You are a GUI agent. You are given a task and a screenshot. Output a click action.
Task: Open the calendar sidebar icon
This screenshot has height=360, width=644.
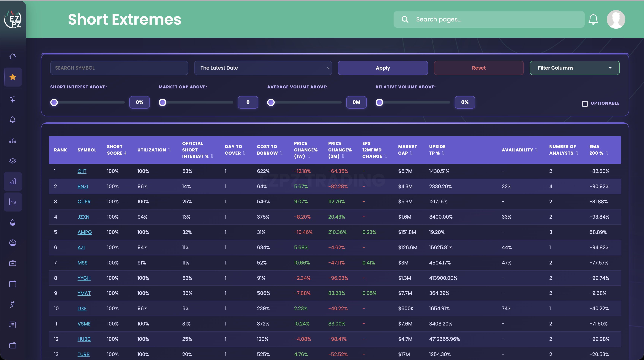(x=13, y=284)
